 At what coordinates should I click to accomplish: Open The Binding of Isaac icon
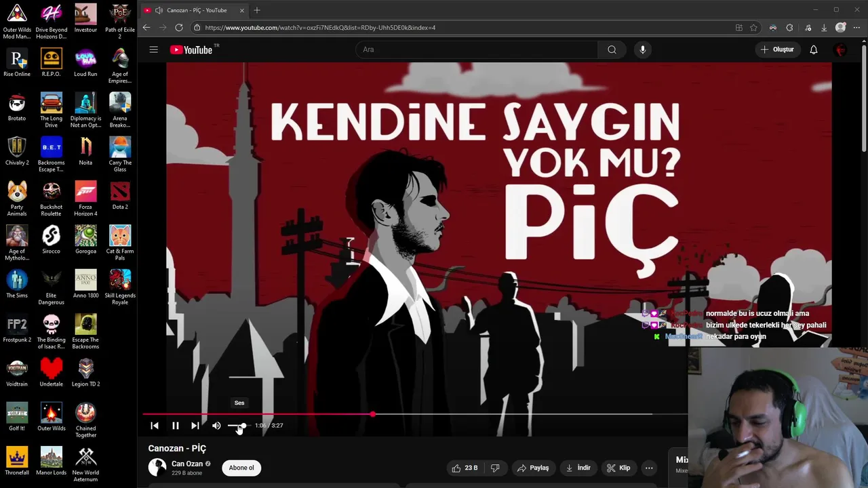[52, 331]
